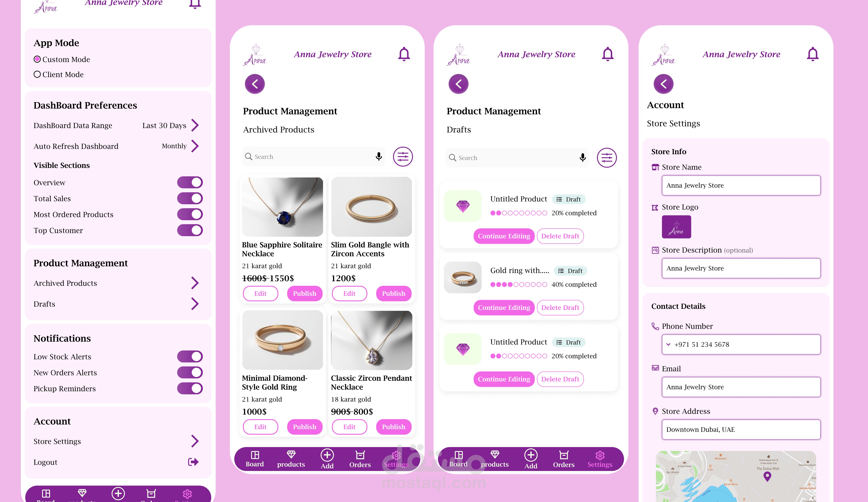Screen dimensions: 868x502
Task: Open filter options next to Drafts search
Action: (x=606, y=158)
